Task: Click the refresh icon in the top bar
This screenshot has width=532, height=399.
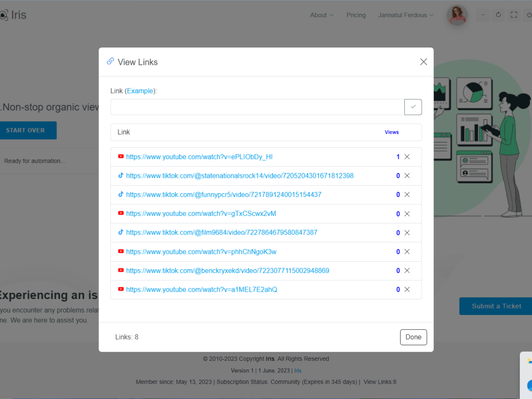Action: (x=498, y=15)
